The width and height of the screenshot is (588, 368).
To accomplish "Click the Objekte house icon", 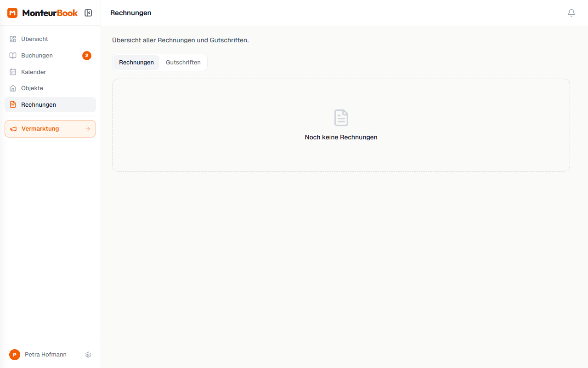I will (13, 88).
